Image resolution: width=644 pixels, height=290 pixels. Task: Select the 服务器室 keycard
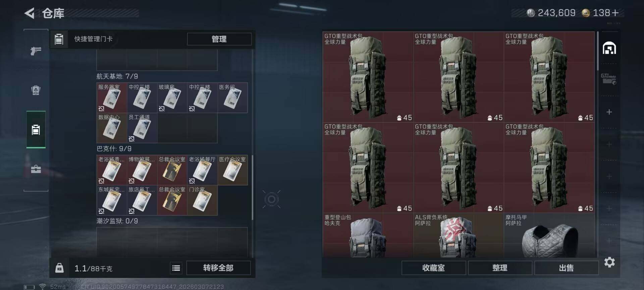click(x=112, y=98)
